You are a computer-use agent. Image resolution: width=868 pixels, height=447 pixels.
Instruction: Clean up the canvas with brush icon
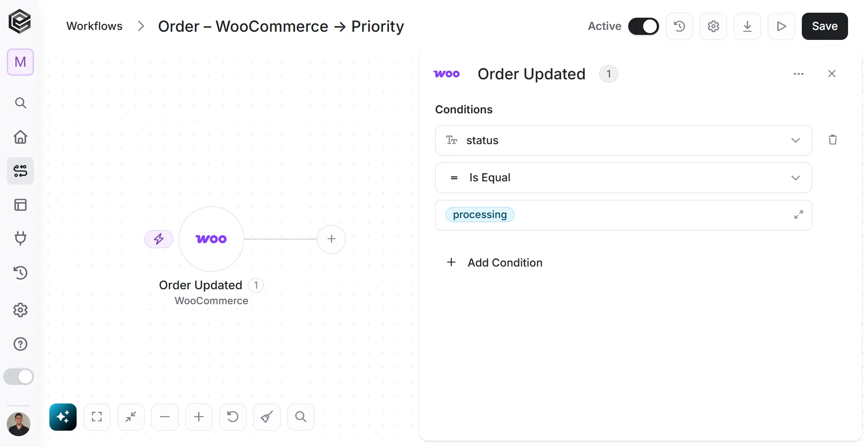click(267, 417)
